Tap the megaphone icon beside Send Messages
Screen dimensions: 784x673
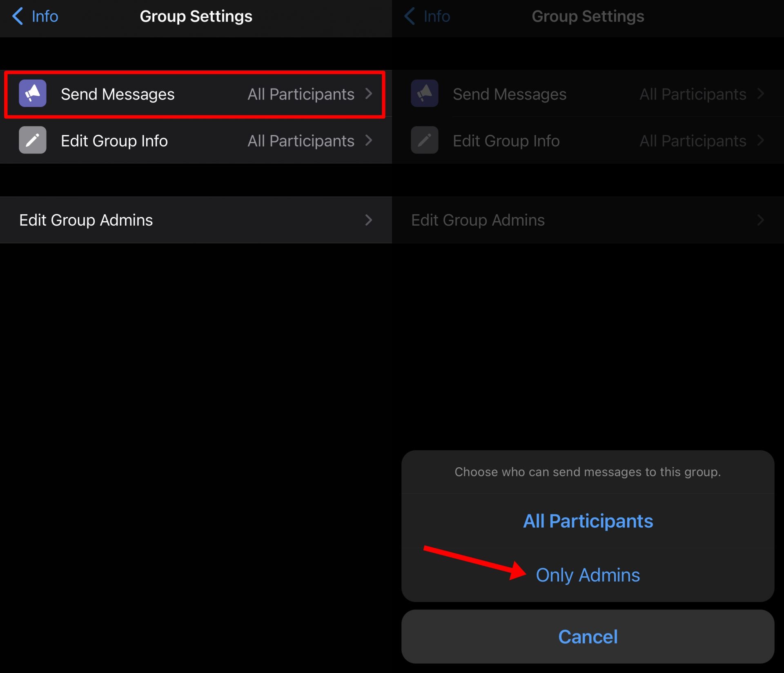pyautogui.click(x=33, y=93)
